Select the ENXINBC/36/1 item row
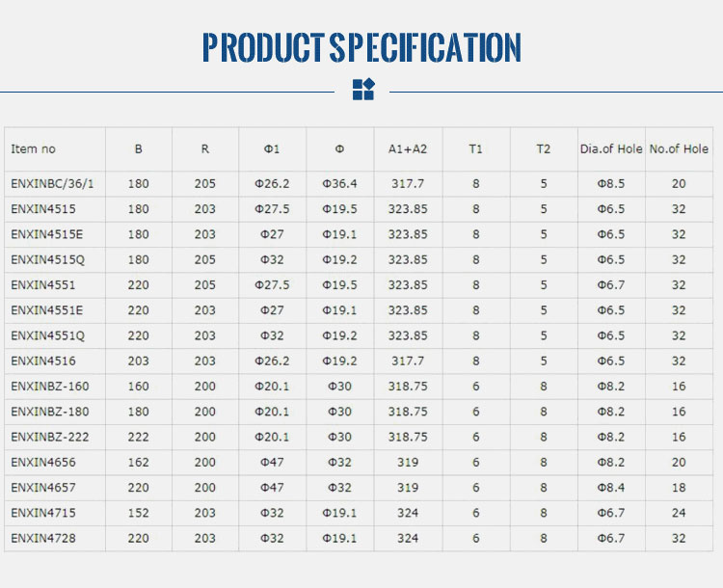723x588 pixels. (53, 184)
